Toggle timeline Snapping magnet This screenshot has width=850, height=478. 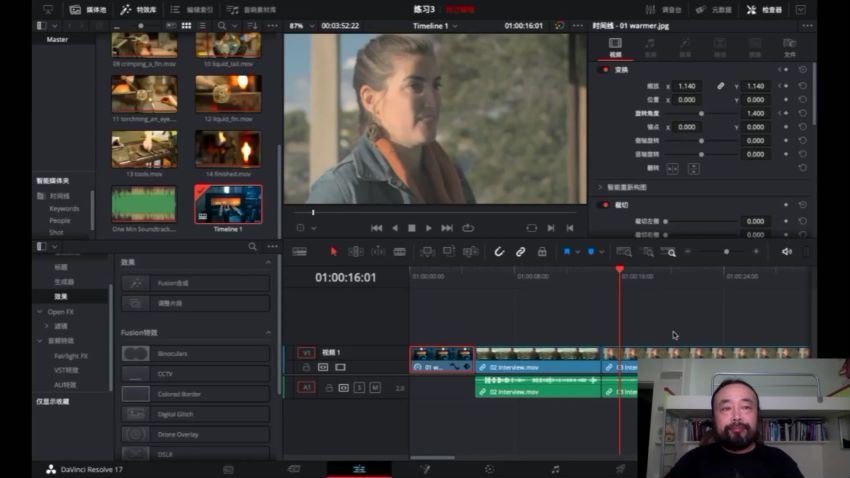pos(499,251)
